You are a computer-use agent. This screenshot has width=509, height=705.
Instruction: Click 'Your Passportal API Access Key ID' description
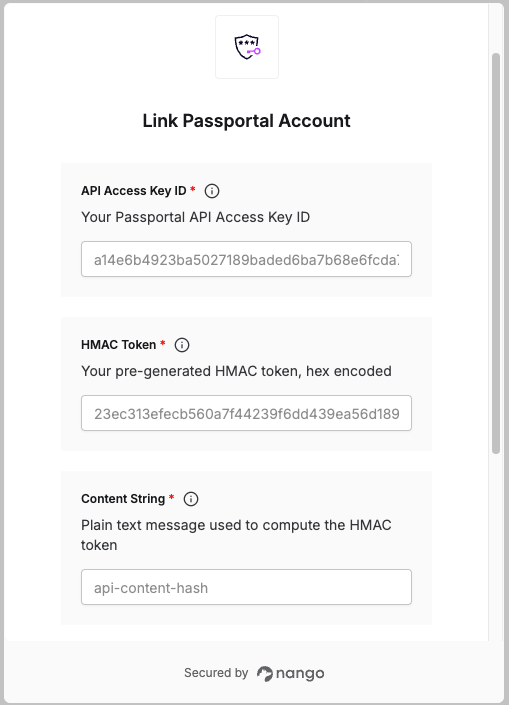196,217
